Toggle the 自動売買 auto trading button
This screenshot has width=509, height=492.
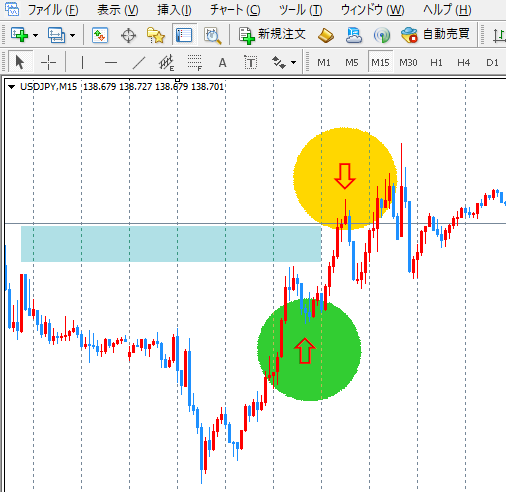coord(435,35)
